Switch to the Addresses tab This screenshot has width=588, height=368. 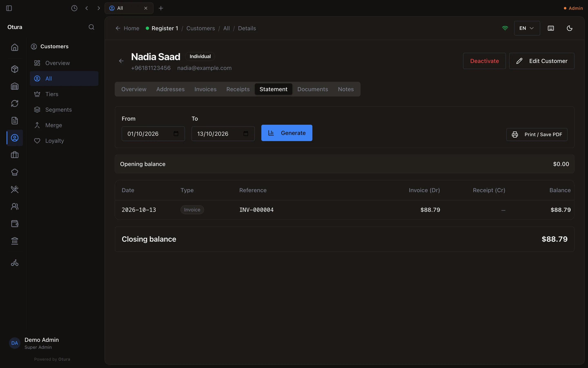click(170, 89)
